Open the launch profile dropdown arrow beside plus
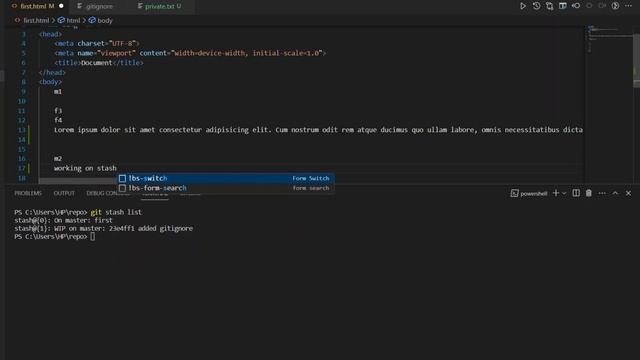 pos(564,193)
